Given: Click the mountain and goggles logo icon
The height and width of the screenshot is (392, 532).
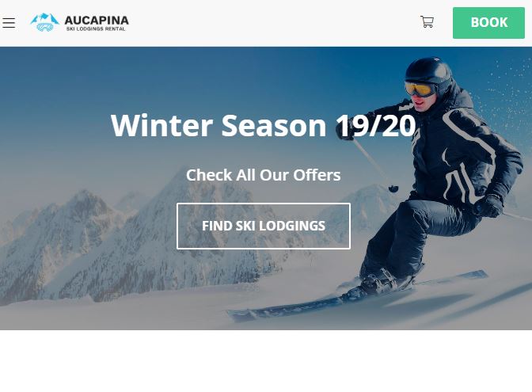Looking at the screenshot, I should (44, 22).
